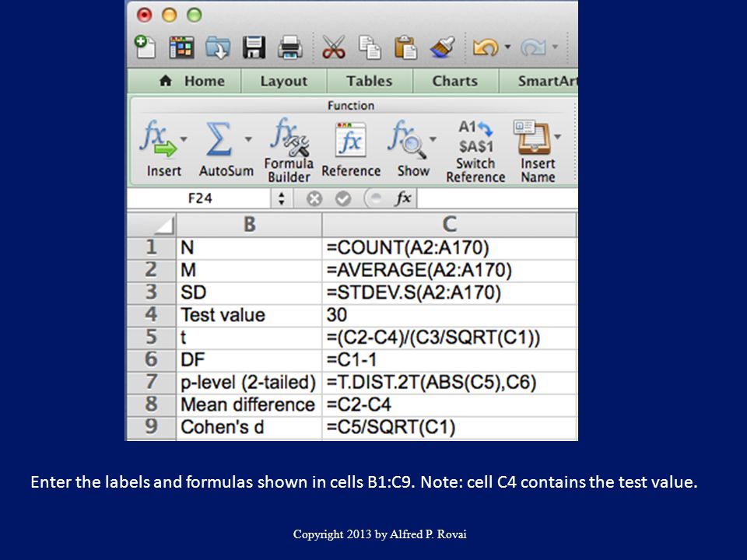
Task: Select cell containing =C2-C4
Action: point(449,404)
